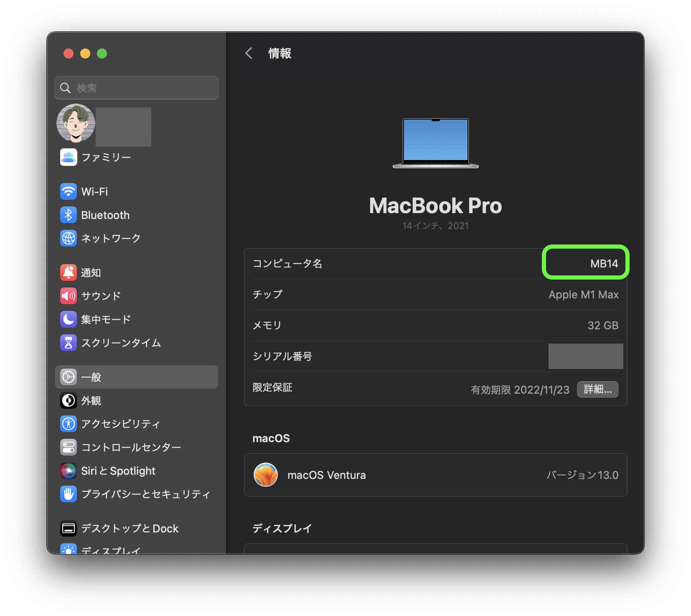
Task: Click the Network globe icon
Action: pyautogui.click(x=69, y=238)
